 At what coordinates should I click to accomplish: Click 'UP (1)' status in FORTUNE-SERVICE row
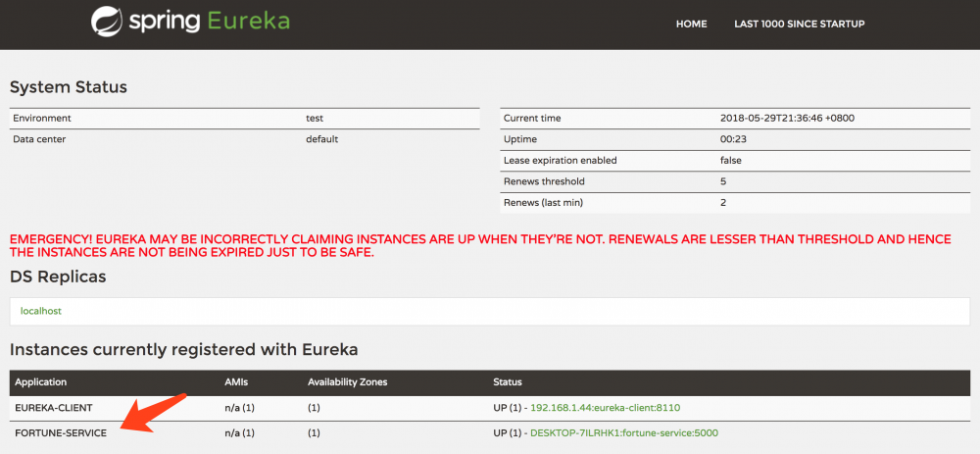[507, 432]
